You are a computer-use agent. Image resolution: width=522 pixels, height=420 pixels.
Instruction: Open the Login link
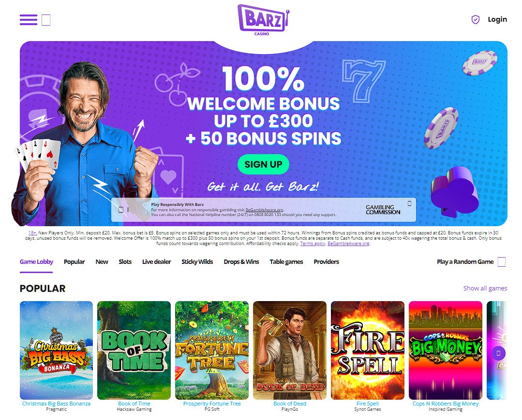(x=497, y=20)
